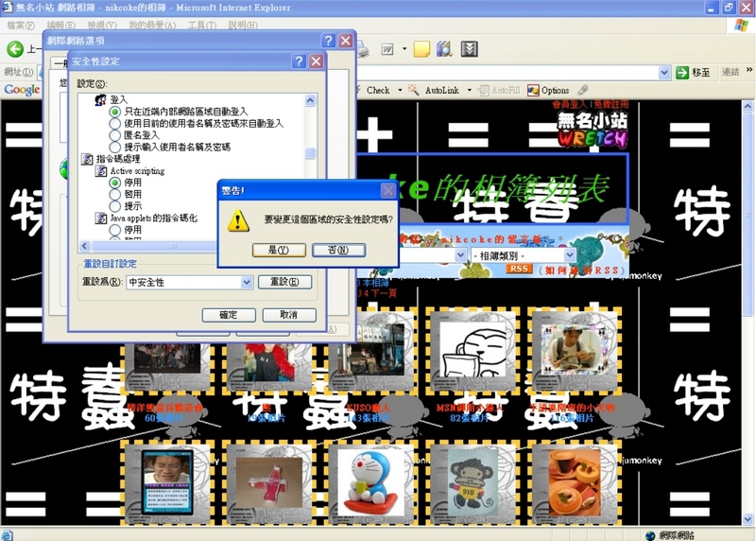The image size is (756, 541).
Task: Click the Options button on Google toolbar
Action: click(x=548, y=90)
